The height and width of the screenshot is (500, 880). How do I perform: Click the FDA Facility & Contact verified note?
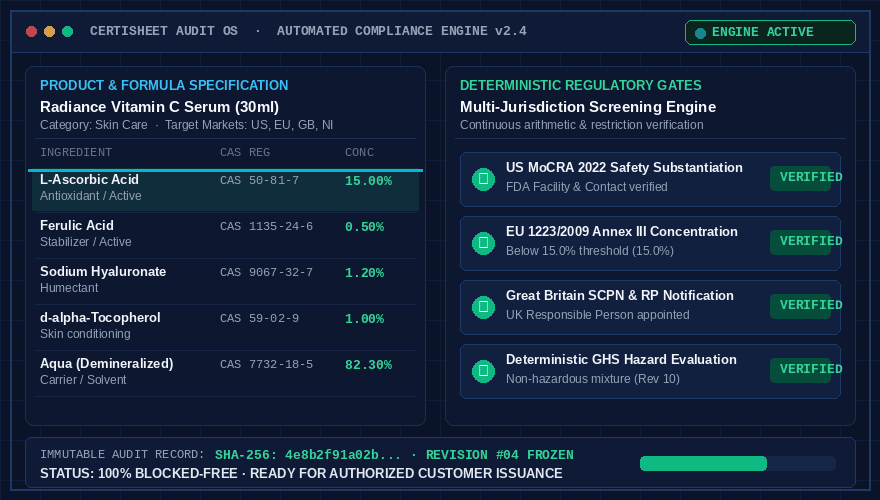coord(586,187)
